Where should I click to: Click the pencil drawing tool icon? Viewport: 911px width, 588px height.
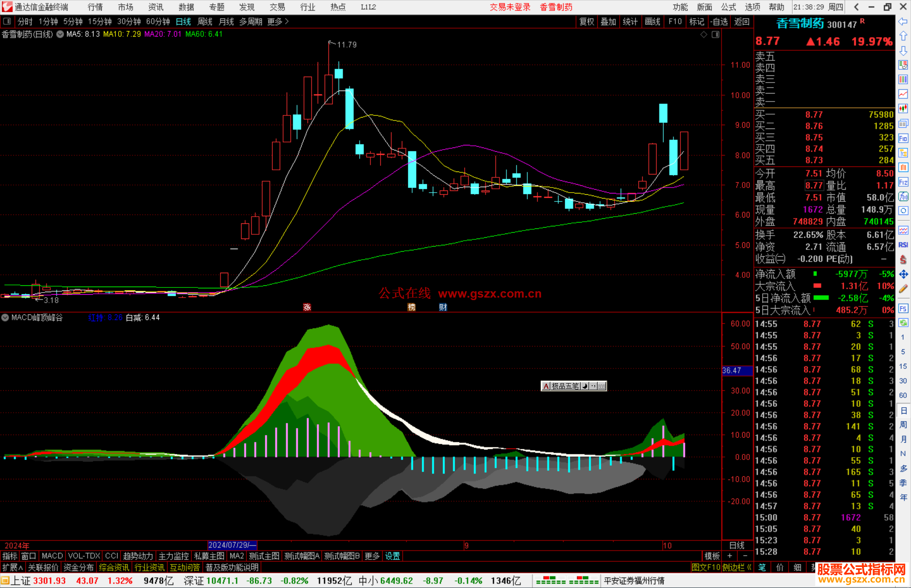tap(903, 289)
